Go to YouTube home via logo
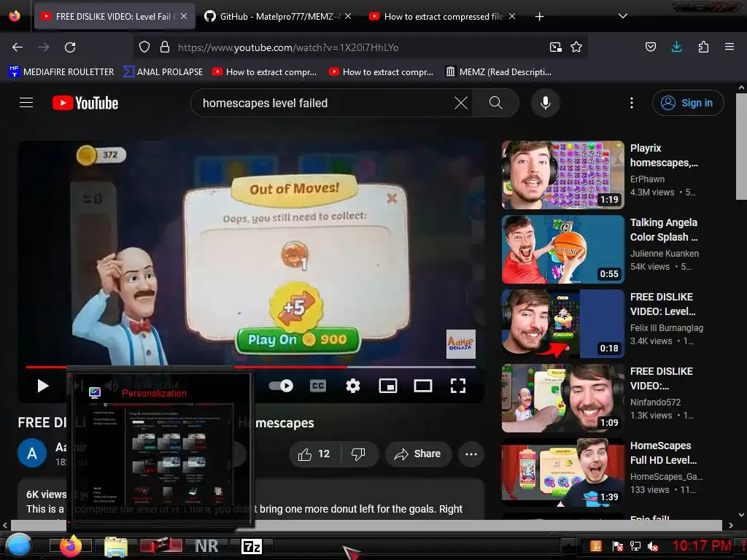747x560 pixels. [85, 103]
